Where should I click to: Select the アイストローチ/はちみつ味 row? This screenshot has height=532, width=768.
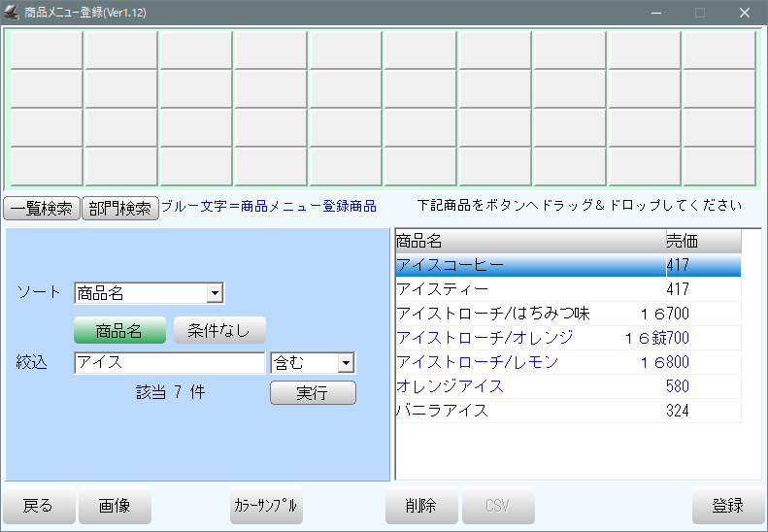pyautogui.click(x=568, y=314)
